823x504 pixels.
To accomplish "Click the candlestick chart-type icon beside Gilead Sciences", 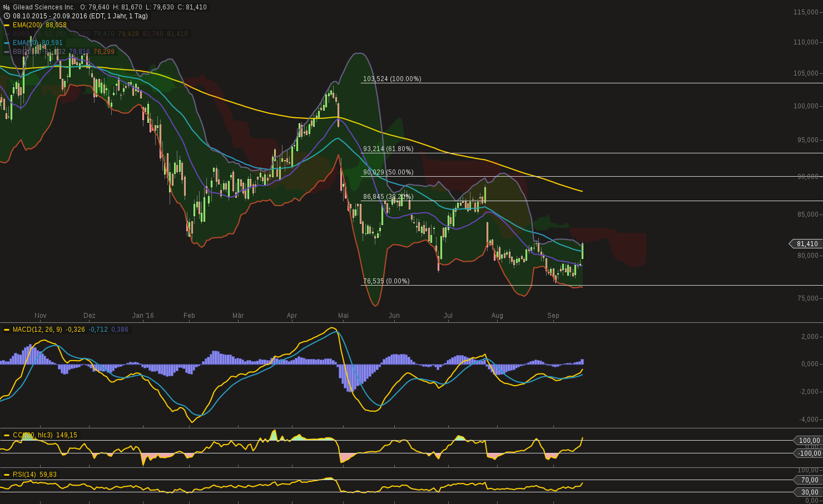I will pos(7,7).
